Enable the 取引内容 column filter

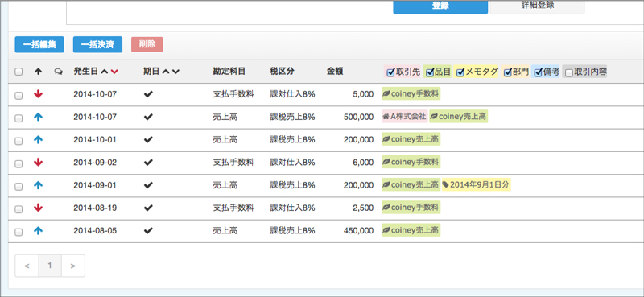[x=569, y=72]
